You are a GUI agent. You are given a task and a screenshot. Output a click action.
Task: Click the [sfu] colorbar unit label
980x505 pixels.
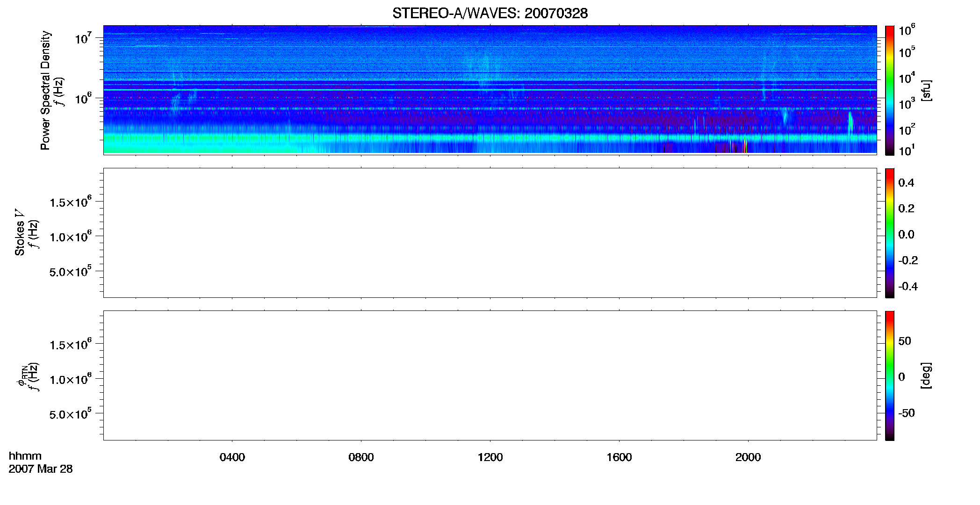(926, 90)
